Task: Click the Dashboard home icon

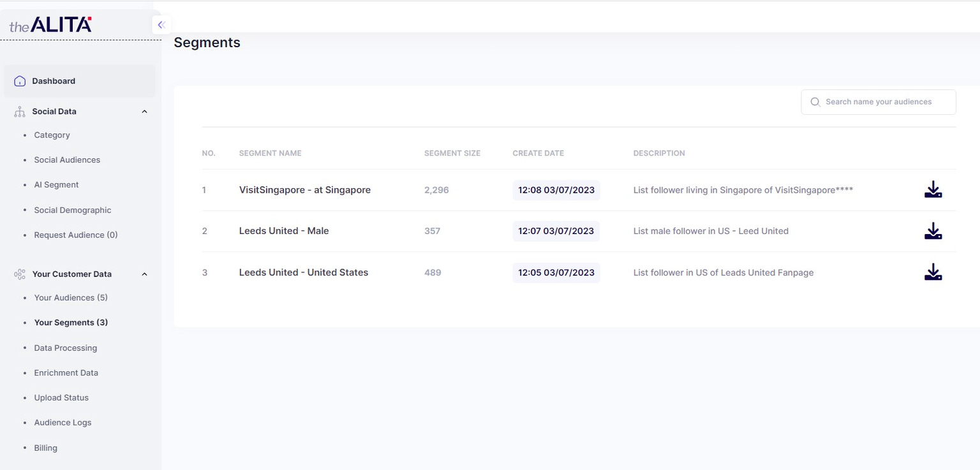Action: 20,81
